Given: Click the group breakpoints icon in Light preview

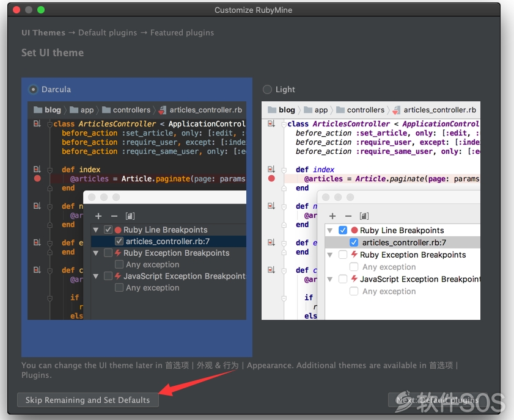Looking at the screenshot, I should coord(364,216).
